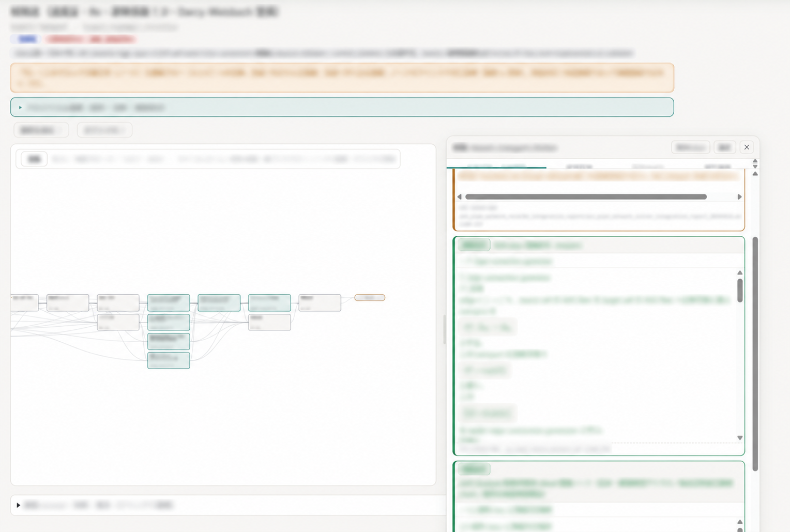Image resolution: width=790 pixels, height=532 pixels.
Task: Click the right arrow of the orange card's horizontal scrollbar
Action: tap(739, 197)
